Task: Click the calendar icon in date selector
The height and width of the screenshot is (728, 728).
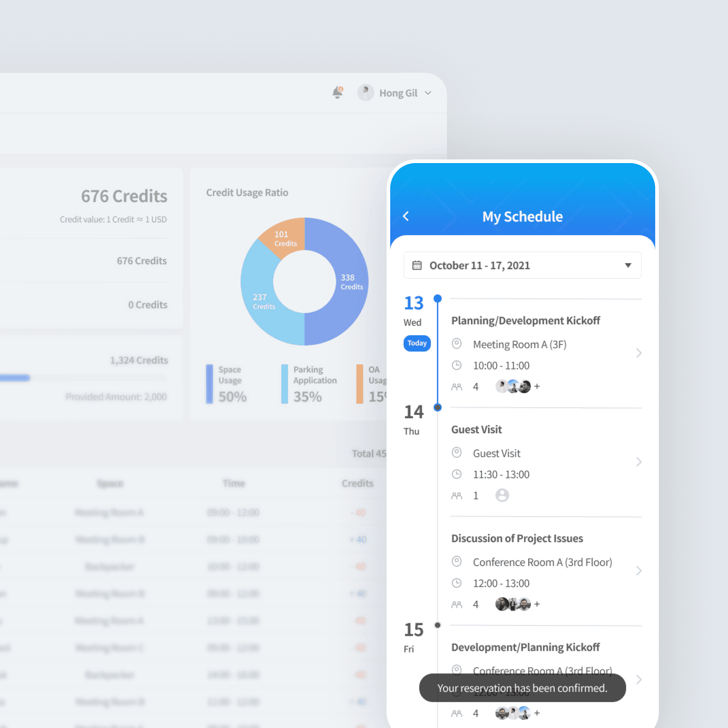Action: (x=417, y=265)
